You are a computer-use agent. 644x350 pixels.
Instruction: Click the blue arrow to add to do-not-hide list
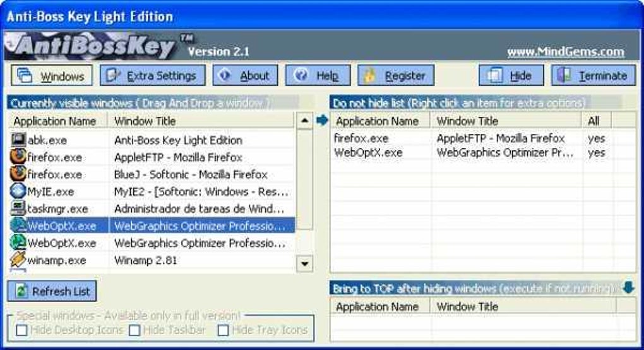pyautogui.click(x=323, y=120)
